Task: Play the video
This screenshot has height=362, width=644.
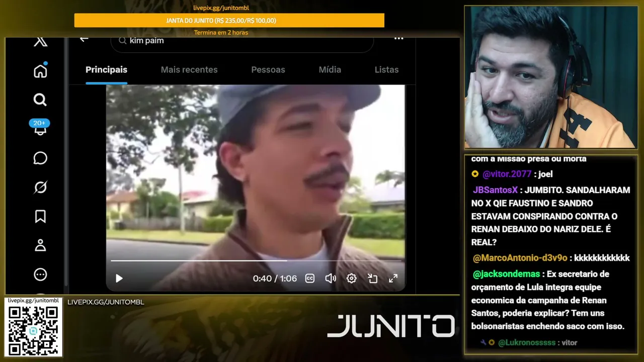Action: pyautogui.click(x=119, y=279)
